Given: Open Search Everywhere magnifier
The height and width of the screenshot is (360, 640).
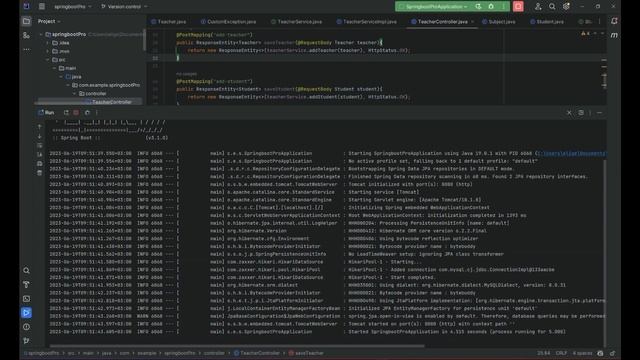Looking at the screenshot, I should [x=552, y=7].
